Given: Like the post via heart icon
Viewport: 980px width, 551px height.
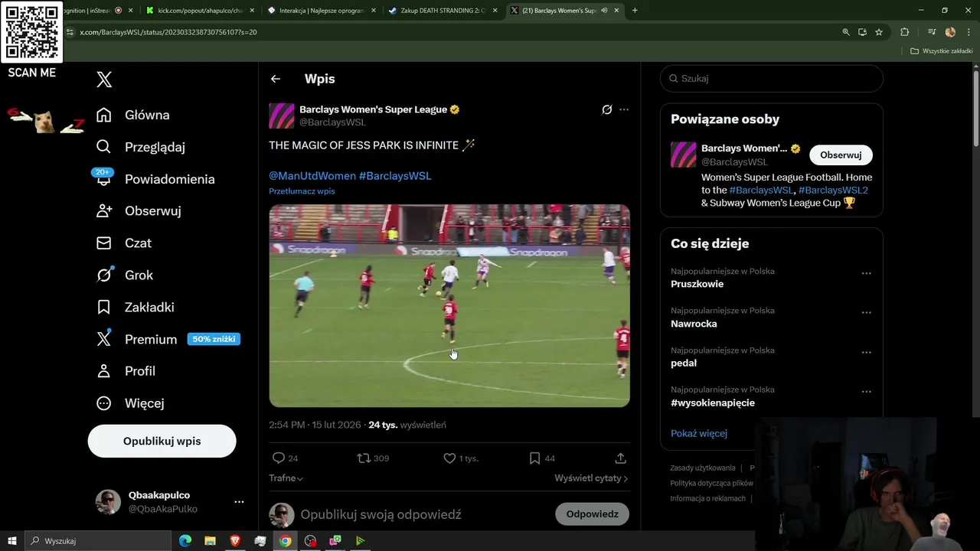Looking at the screenshot, I should click(x=449, y=458).
